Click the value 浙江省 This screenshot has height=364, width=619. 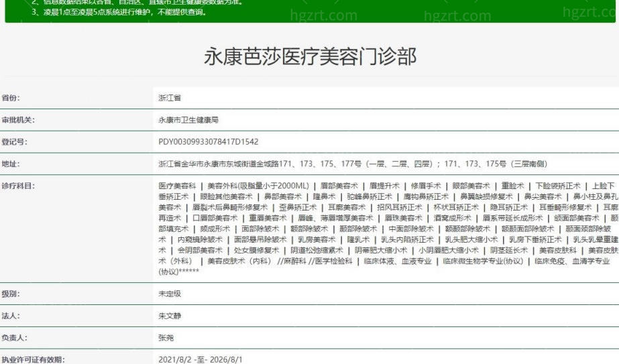click(x=170, y=98)
